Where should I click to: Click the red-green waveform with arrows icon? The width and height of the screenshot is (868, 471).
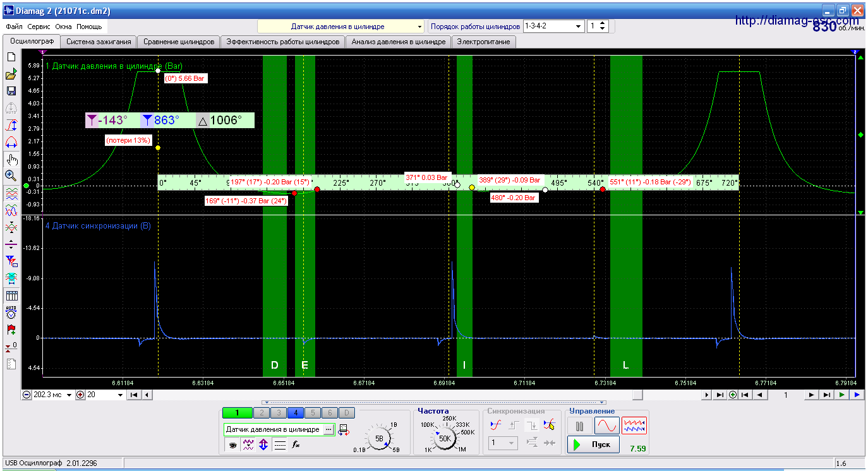coord(11,227)
